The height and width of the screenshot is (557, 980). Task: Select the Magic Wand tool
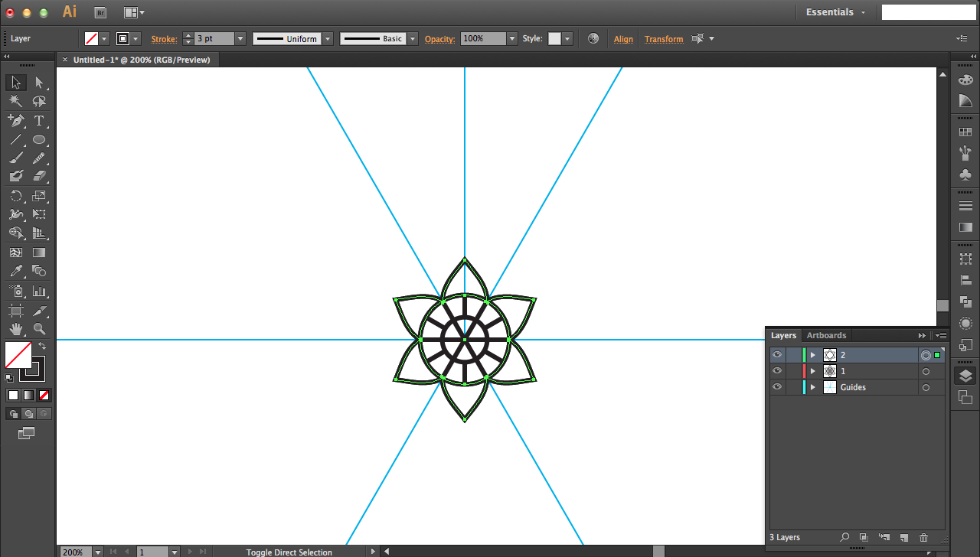[16, 101]
